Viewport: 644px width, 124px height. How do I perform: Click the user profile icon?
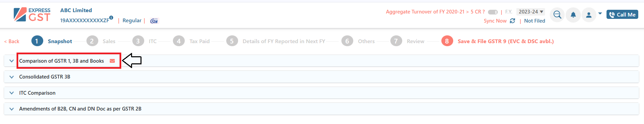point(589,15)
